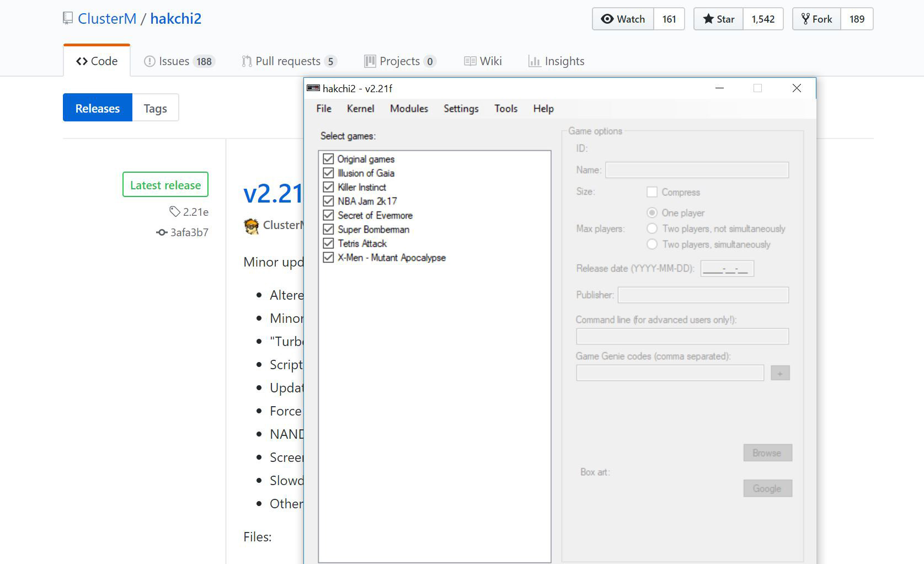
Task: Click the Publisher input field
Action: coord(703,295)
